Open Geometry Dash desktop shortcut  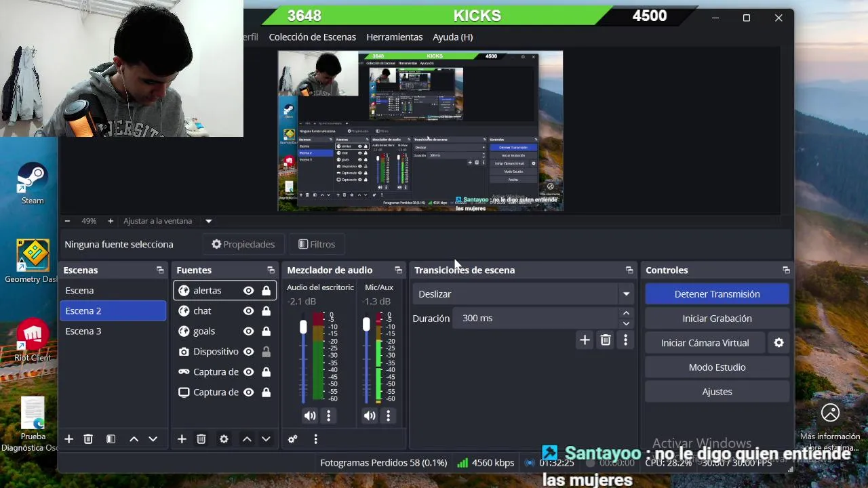32,262
